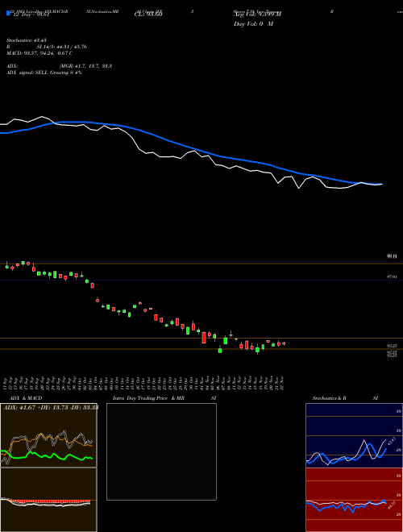Click 'ADX: 41.67 +DY: 13.73 -DY: 33.33' header
The height and width of the screenshot is (532, 403).
50,408
